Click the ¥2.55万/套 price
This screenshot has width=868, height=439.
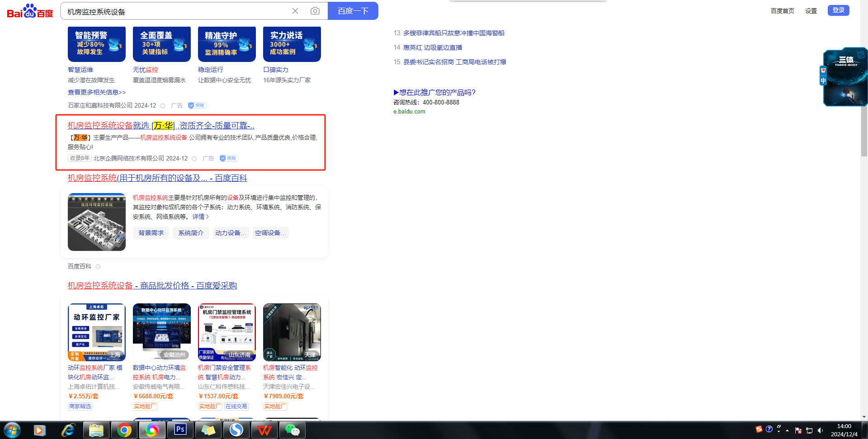tap(83, 396)
